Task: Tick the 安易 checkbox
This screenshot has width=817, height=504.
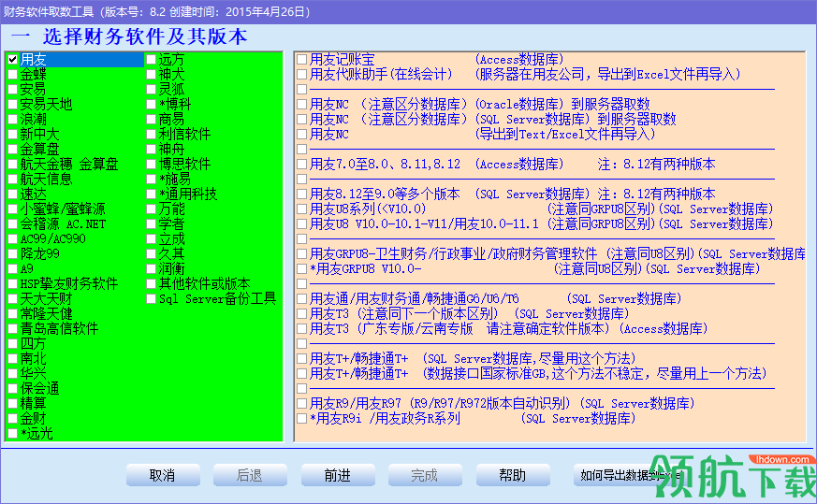Action: tap(13, 90)
